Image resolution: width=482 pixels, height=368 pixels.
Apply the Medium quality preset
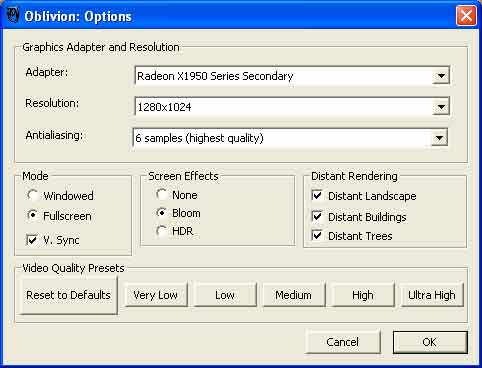(x=294, y=295)
